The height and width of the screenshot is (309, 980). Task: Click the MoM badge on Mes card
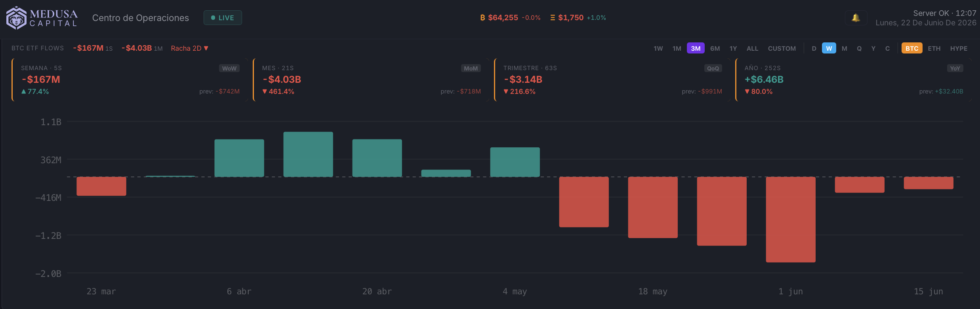[x=471, y=69]
